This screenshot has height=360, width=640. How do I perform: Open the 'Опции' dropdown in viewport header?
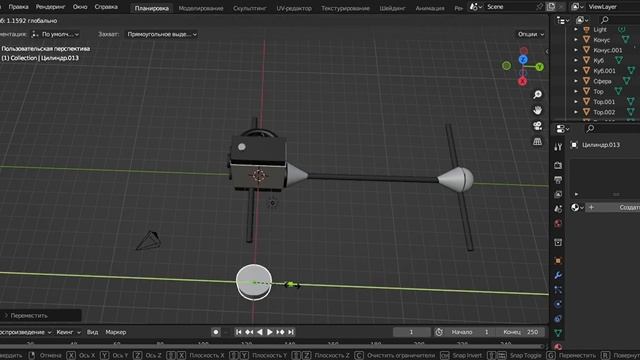coord(531,34)
